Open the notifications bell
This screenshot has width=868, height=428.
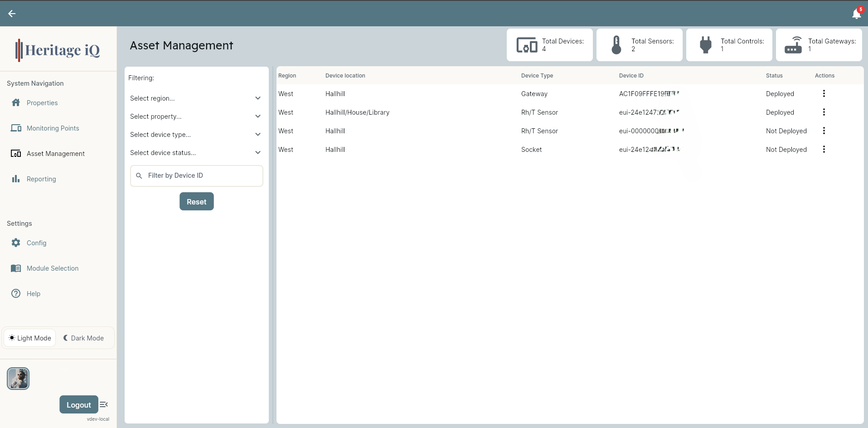click(857, 14)
